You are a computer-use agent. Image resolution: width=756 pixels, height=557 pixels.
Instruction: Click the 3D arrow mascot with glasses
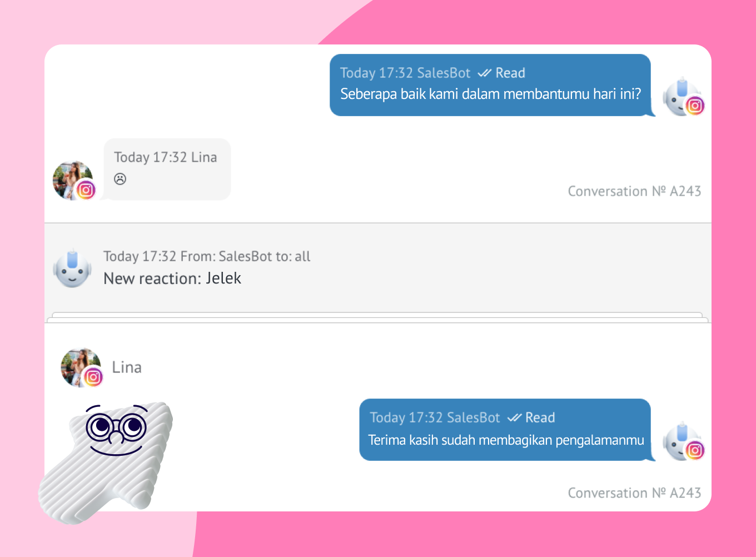coord(106,461)
